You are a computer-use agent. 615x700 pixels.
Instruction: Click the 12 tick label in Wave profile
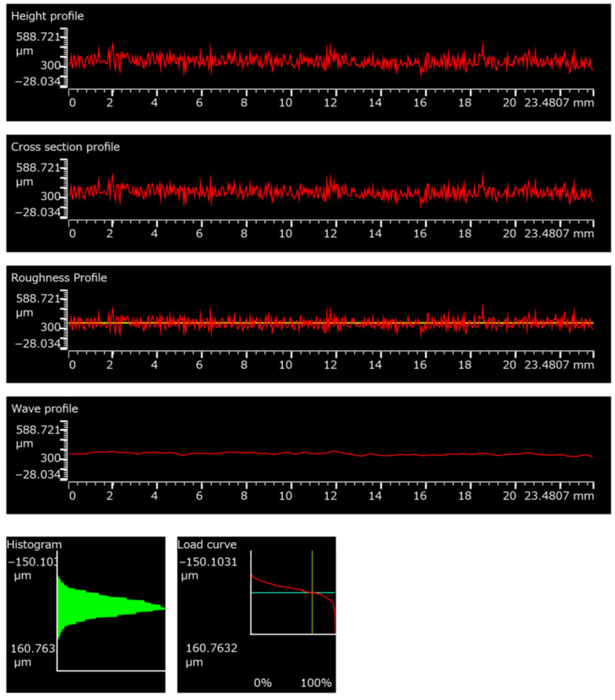tap(330, 496)
